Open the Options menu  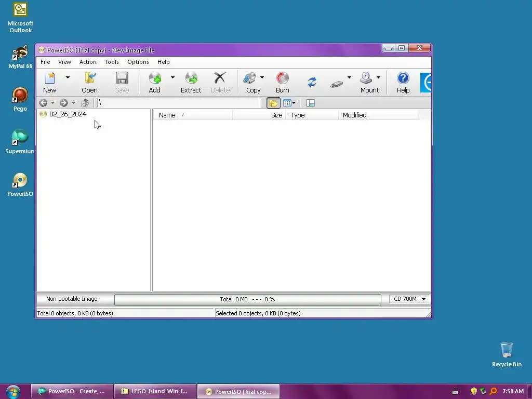pos(138,62)
